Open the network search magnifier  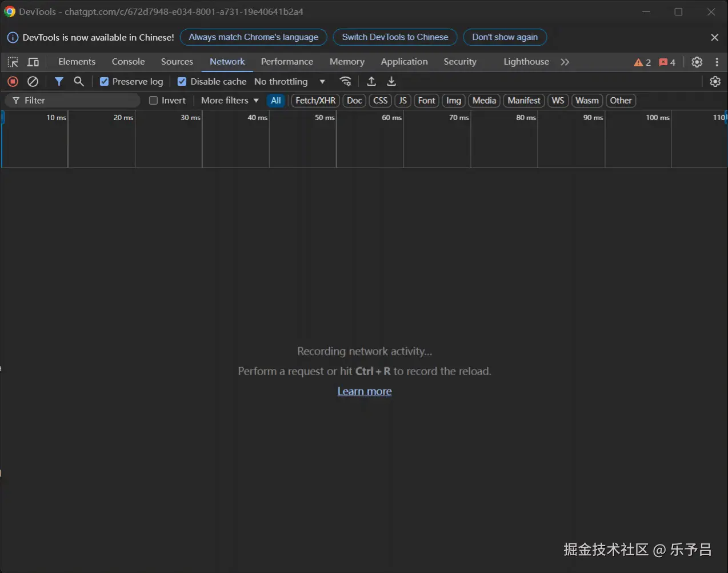(79, 81)
